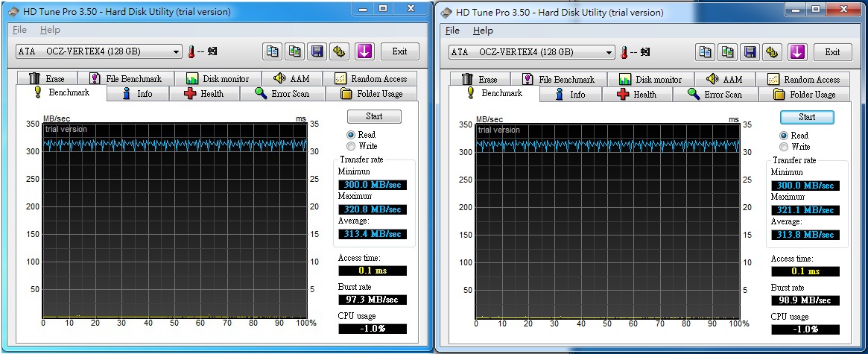
Task: Select Benchmark tab in right window
Action: click(x=494, y=93)
